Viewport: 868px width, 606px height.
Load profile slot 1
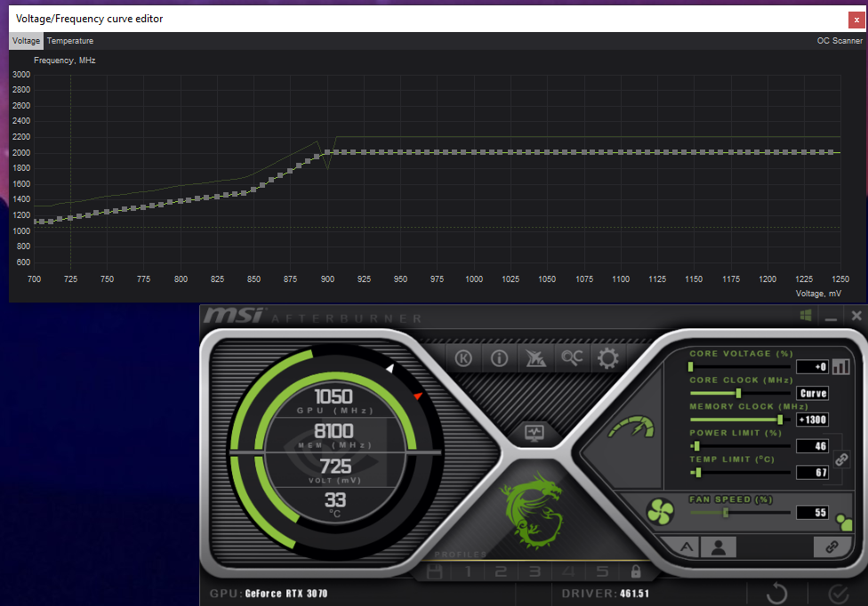468,571
